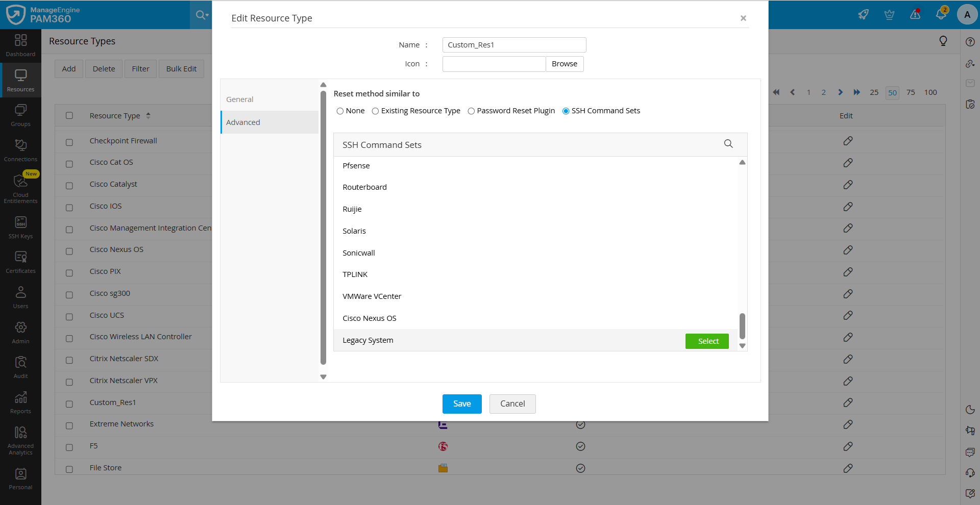Tick the Extreme Networks row checkbox
This screenshot has width=980, height=505.
tap(69, 425)
